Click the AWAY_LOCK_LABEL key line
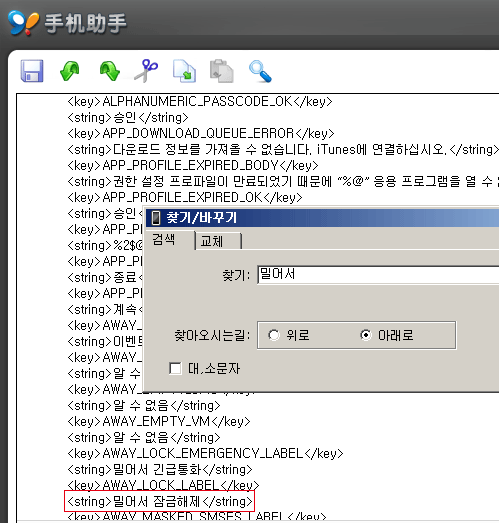The image size is (499, 523). click(163, 485)
